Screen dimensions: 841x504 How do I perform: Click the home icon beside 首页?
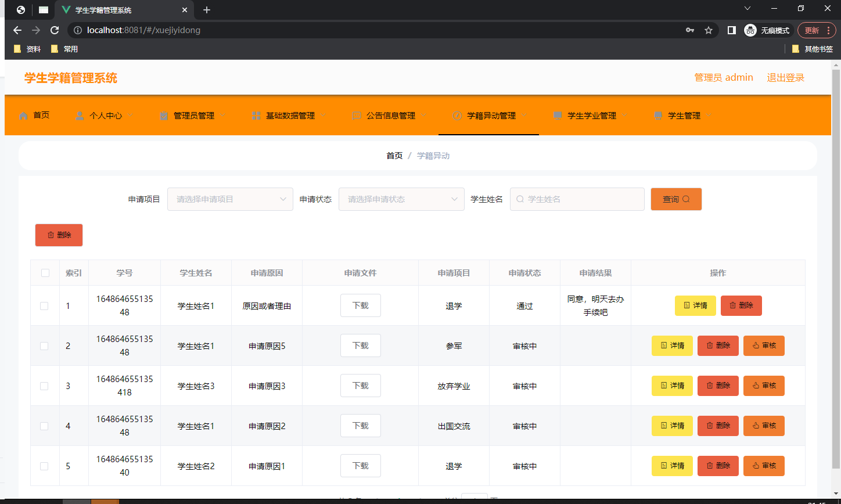point(23,116)
